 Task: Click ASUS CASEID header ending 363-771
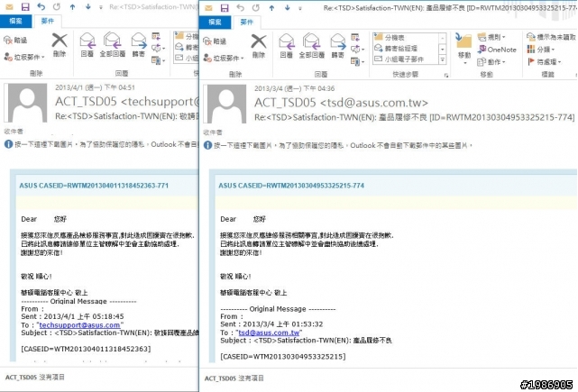click(94, 186)
